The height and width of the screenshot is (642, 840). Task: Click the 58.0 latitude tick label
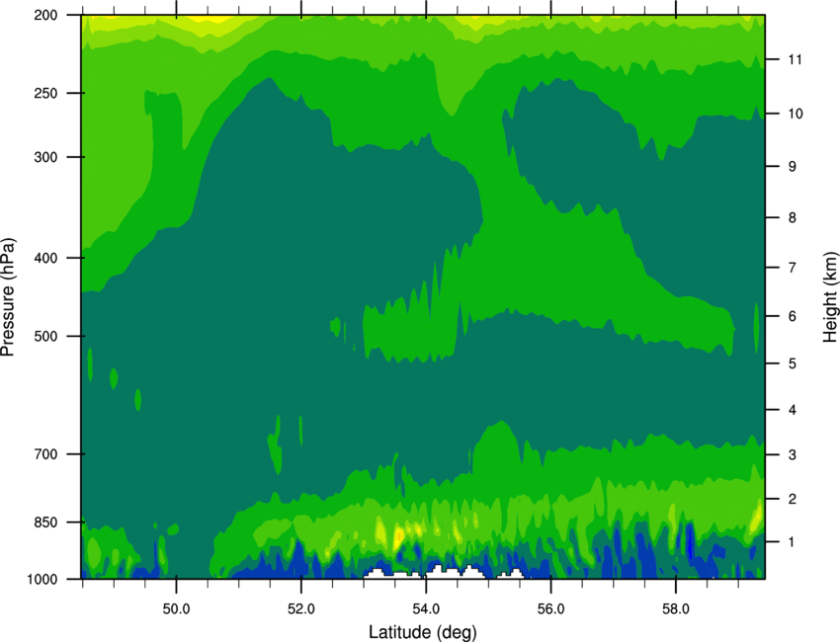[x=676, y=609]
